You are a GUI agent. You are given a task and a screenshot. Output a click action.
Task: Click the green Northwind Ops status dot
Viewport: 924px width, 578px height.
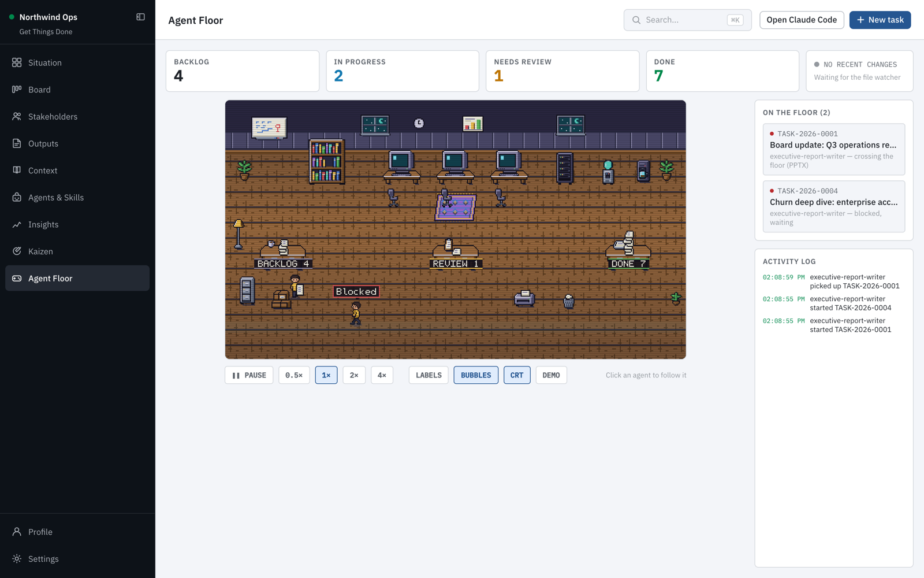coord(12,17)
